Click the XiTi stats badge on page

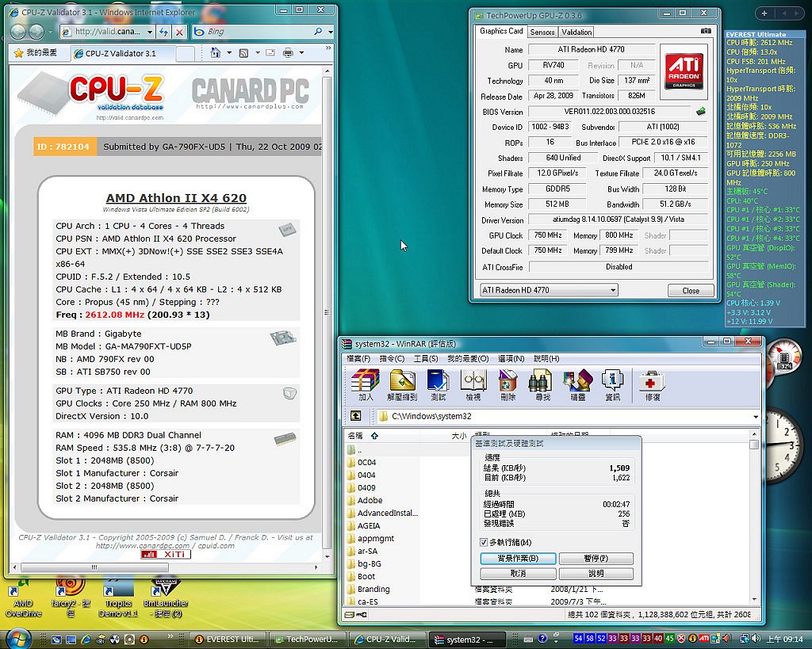166,554
